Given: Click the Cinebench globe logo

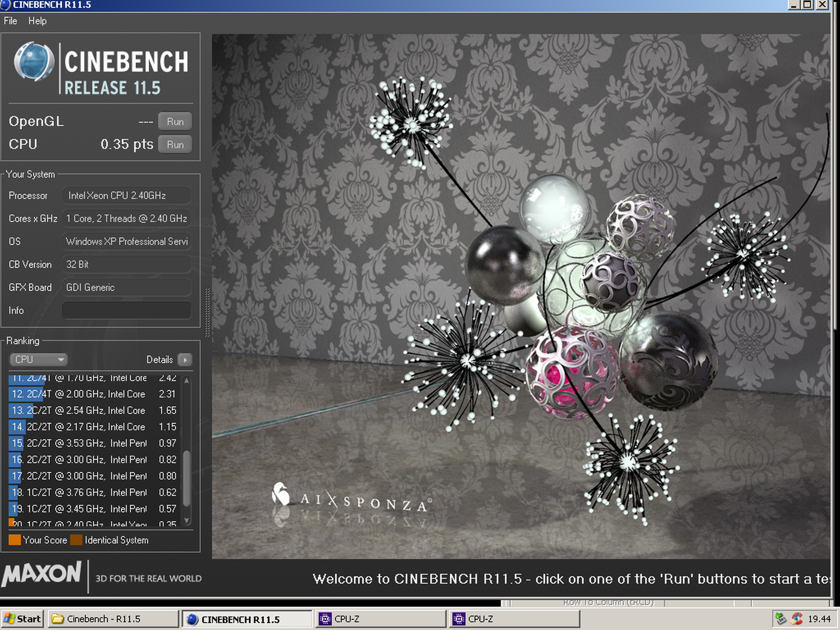Looking at the screenshot, I should 33,62.
